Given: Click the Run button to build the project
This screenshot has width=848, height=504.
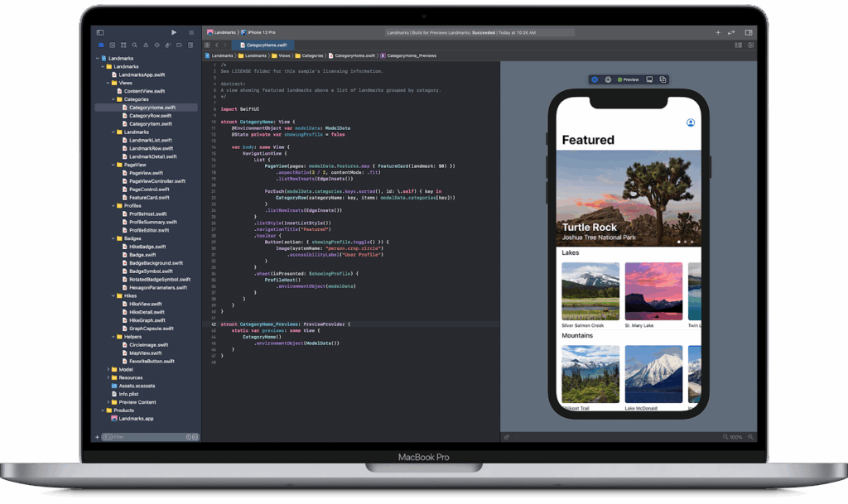Looking at the screenshot, I should (174, 32).
